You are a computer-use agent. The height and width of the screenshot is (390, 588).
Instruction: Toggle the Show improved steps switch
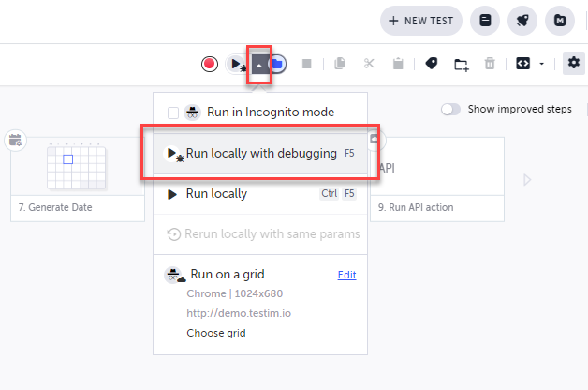point(450,110)
